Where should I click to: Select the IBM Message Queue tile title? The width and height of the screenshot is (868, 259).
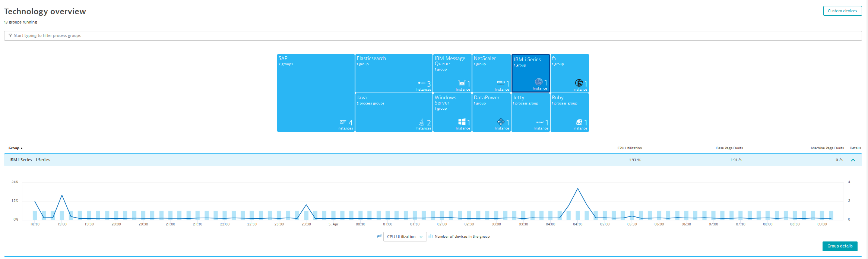pyautogui.click(x=450, y=61)
